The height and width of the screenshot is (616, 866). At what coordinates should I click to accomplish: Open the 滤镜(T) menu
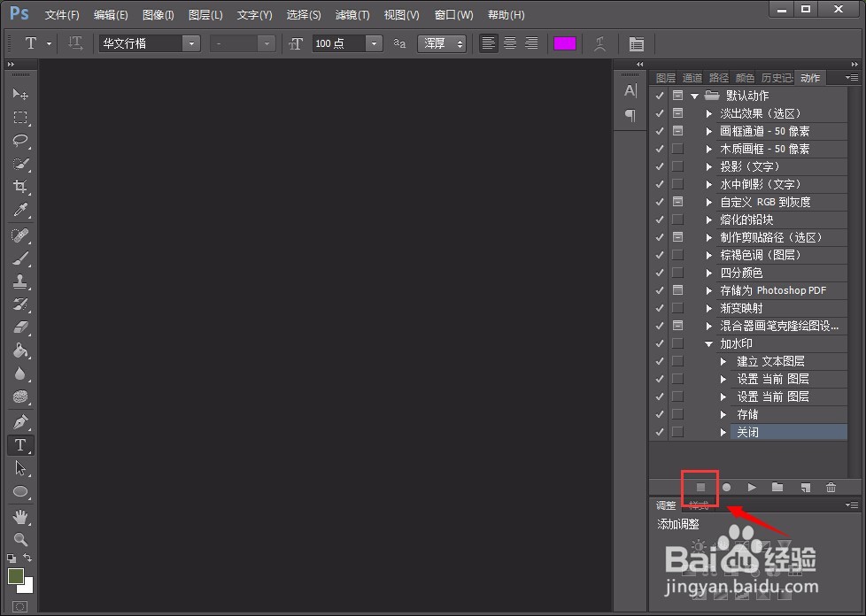[352, 15]
